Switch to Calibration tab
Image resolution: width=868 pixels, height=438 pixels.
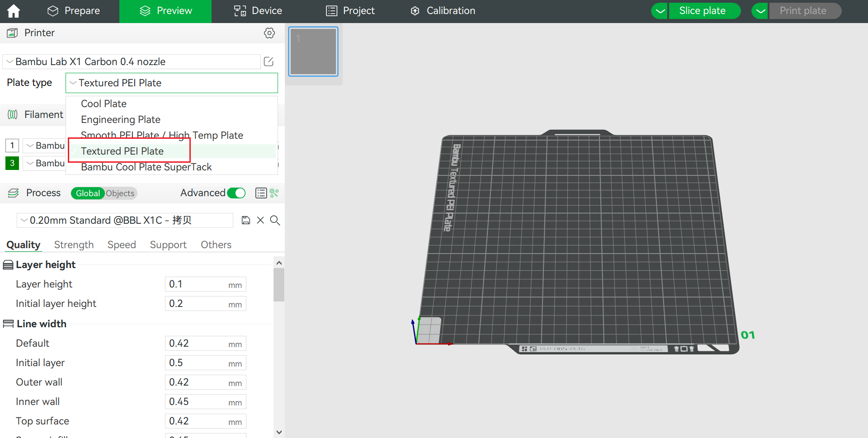pos(443,11)
